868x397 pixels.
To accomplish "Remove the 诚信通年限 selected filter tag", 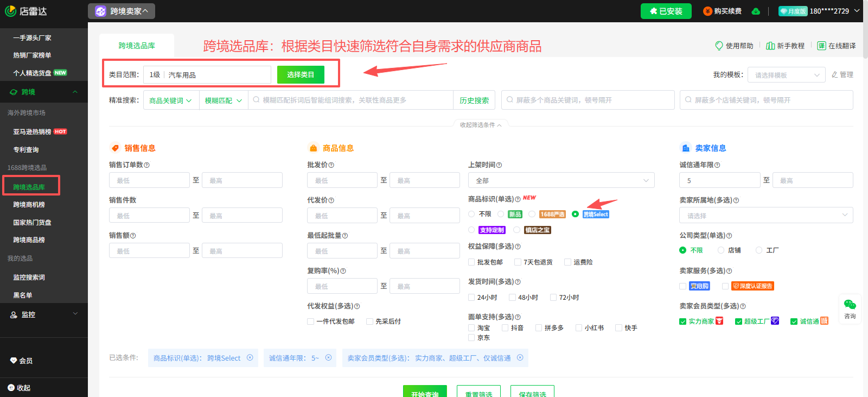I will [x=328, y=358].
